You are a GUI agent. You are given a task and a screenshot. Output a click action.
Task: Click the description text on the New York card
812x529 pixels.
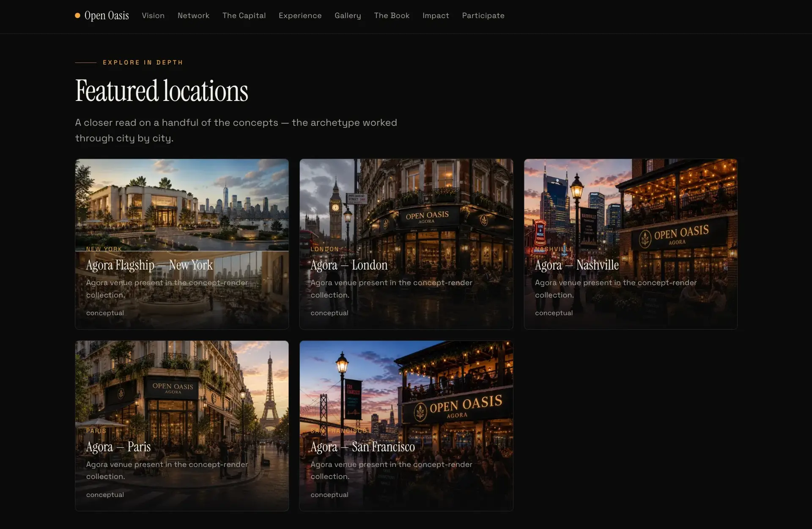pyautogui.click(x=167, y=289)
